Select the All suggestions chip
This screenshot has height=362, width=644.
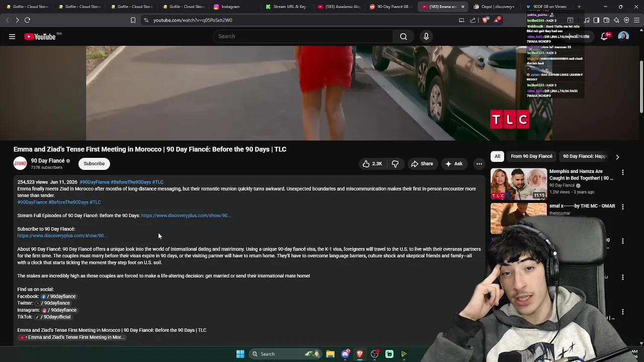pyautogui.click(x=497, y=156)
